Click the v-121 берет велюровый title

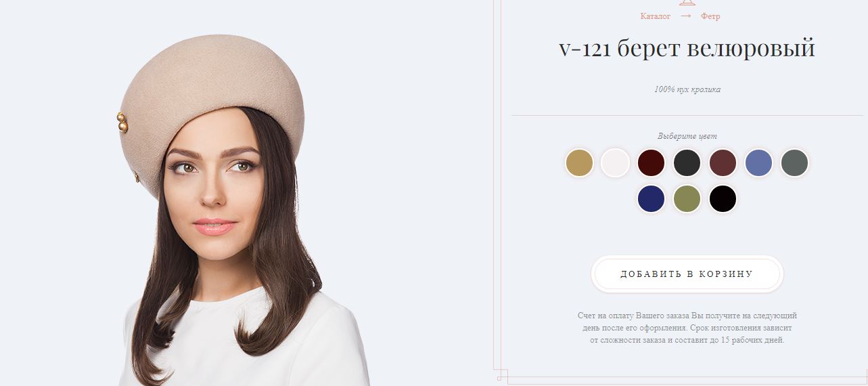(x=687, y=49)
